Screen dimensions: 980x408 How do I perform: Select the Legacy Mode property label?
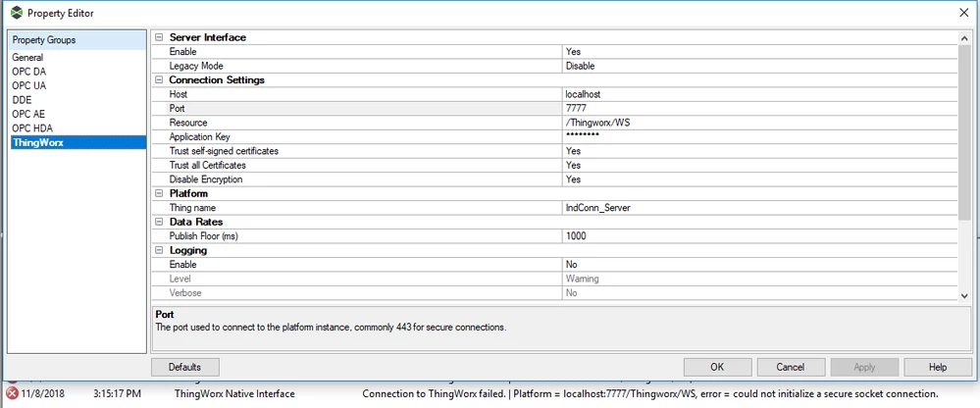coord(196,66)
